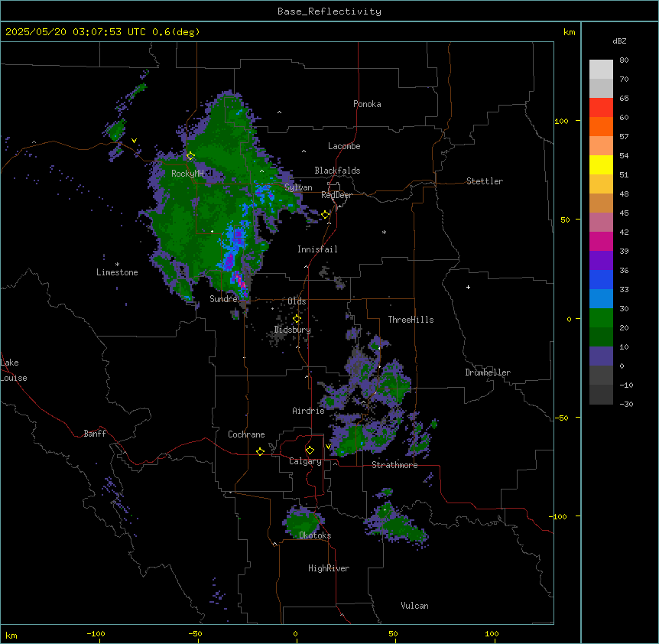Image resolution: width=659 pixels, height=644 pixels.
Task: Click the Strathmore label
Action: pos(394,465)
